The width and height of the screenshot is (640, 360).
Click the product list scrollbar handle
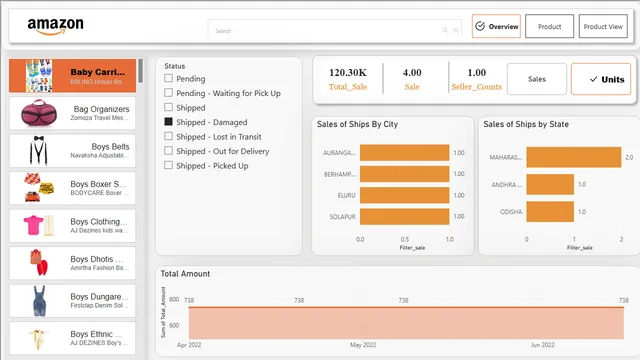pos(140,71)
